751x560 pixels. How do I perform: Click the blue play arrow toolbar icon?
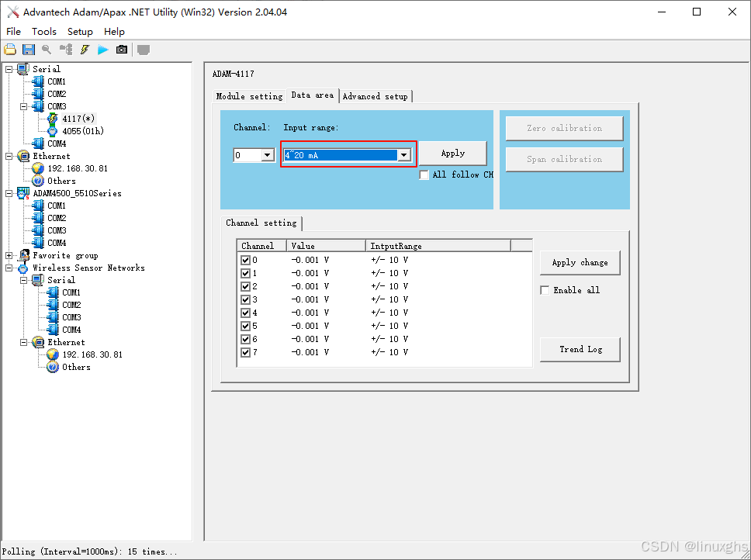103,50
